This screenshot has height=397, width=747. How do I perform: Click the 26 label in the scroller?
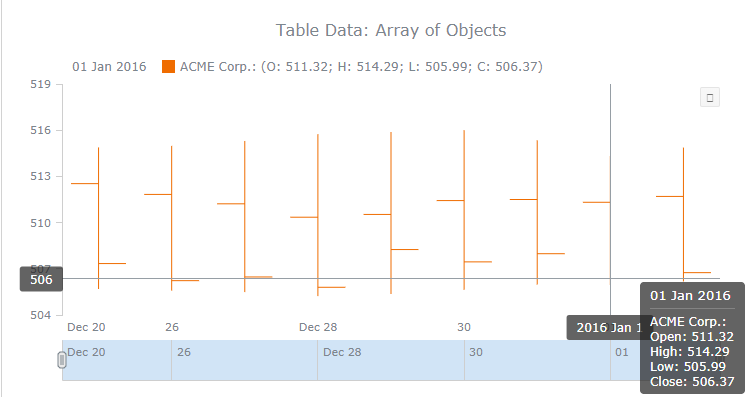184,352
